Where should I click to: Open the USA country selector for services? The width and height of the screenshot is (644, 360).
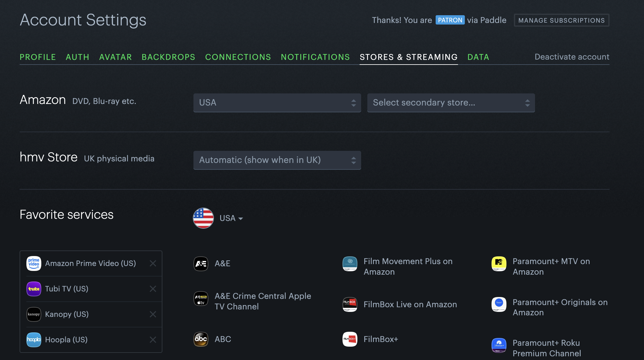pyautogui.click(x=231, y=218)
